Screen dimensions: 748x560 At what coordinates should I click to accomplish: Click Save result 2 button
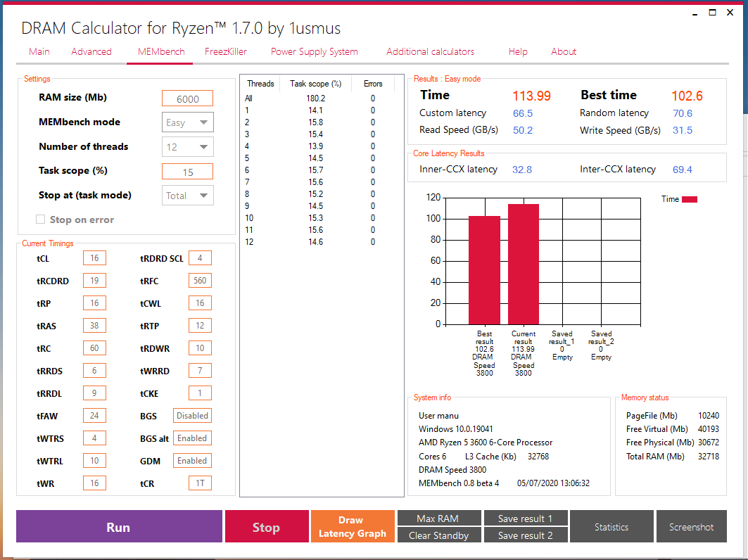click(x=526, y=535)
